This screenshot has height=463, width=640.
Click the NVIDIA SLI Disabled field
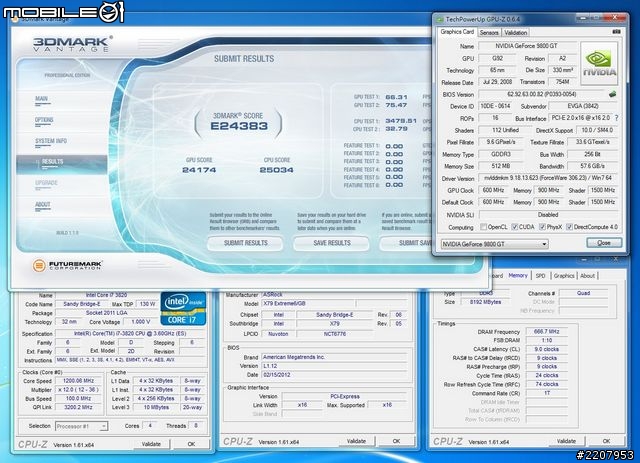click(548, 214)
